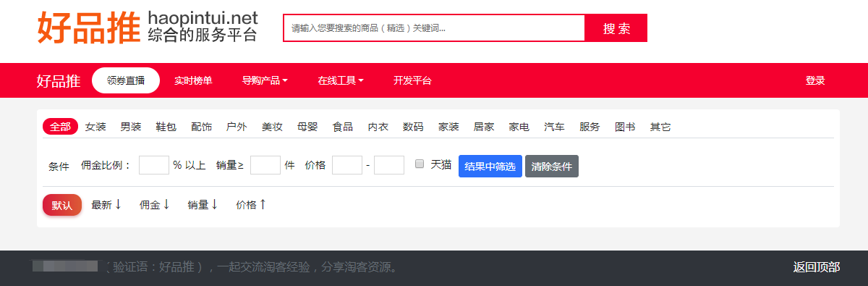Click 返回顶部 in the footer
868x286 pixels.
coord(817,267)
